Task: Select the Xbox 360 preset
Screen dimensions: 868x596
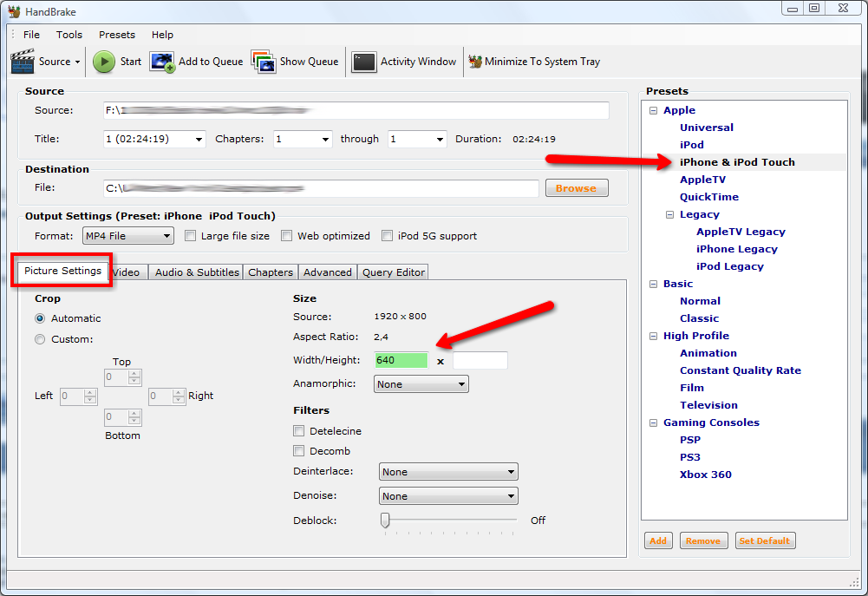Action: coord(705,475)
